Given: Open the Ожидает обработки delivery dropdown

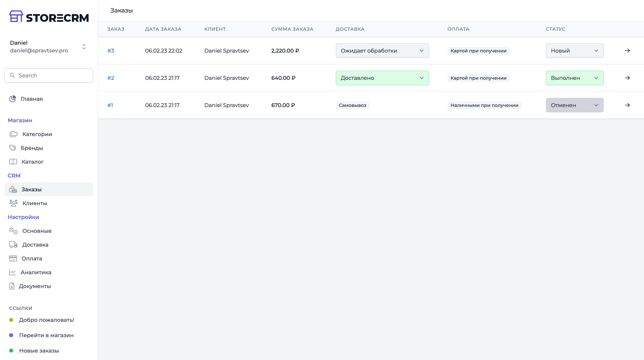Looking at the screenshot, I should pyautogui.click(x=382, y=51).
